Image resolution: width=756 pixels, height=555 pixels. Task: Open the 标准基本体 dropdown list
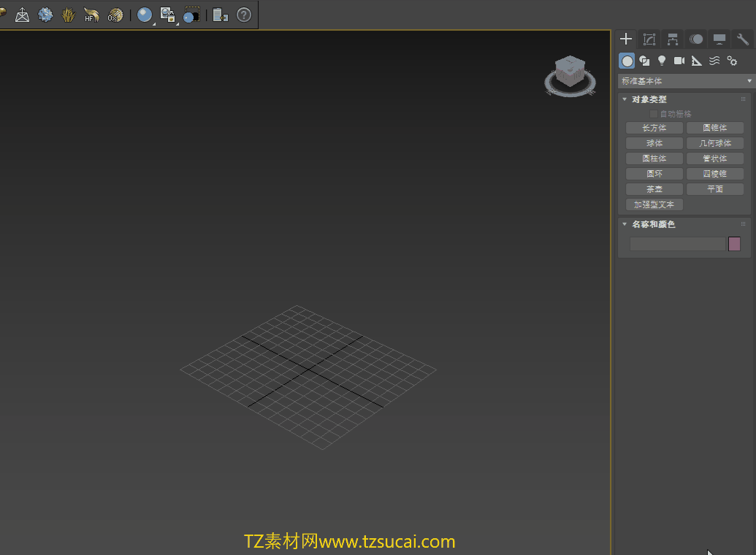coord(685,81)
